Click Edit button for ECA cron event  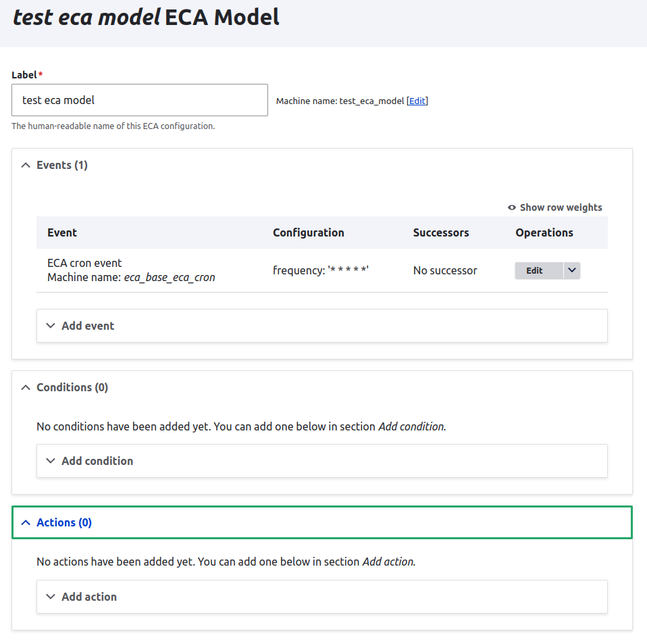coord(534,270)
